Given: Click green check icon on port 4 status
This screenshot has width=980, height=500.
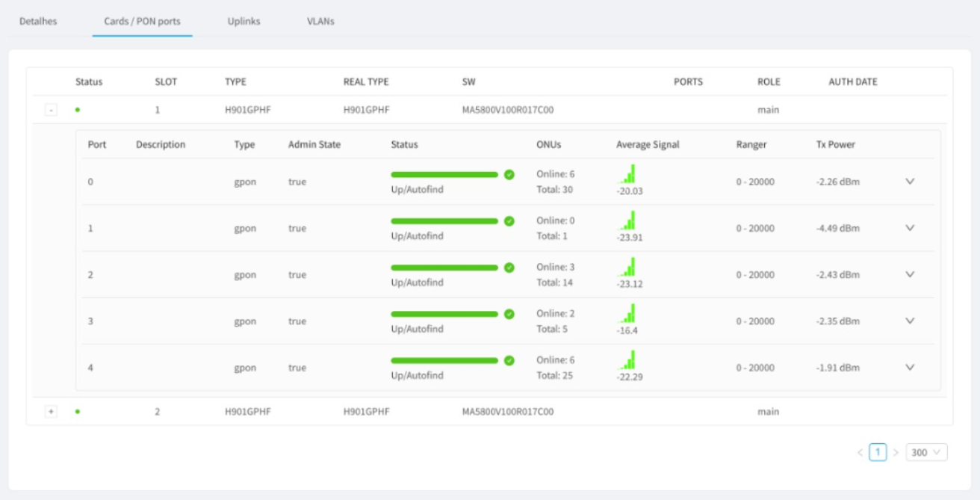Looking at the screenshot, I should pos(509,360).
